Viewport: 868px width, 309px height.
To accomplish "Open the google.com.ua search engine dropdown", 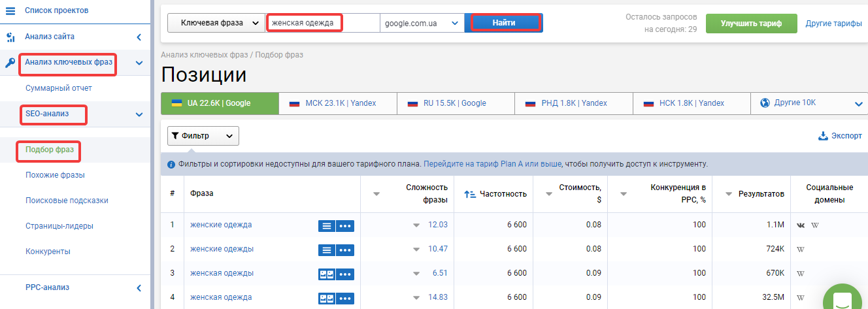I will pyautogui.click(x=422, y=23).
